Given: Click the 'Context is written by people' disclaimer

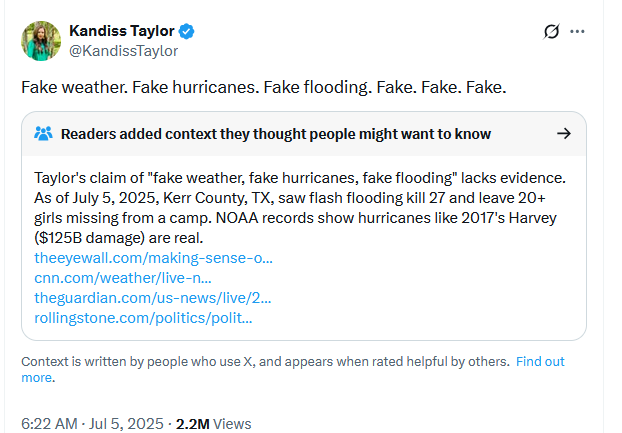Looking at the screenshot, I should point(265,361).
